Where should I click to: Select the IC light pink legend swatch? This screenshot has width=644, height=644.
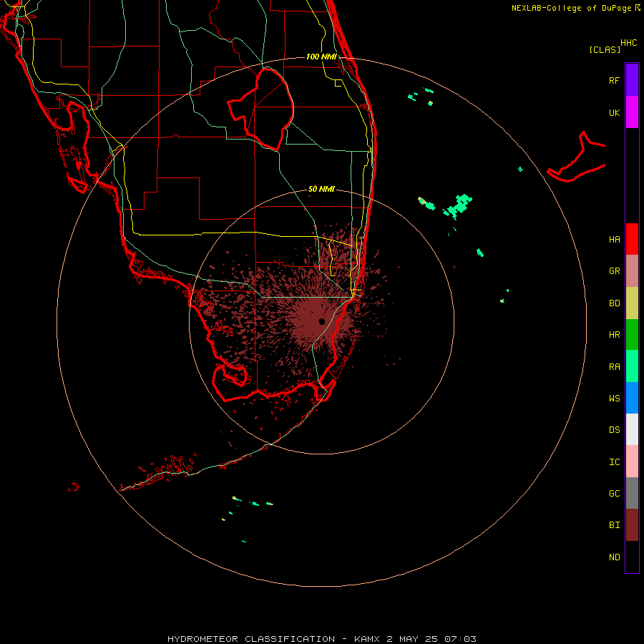(632, 462)
